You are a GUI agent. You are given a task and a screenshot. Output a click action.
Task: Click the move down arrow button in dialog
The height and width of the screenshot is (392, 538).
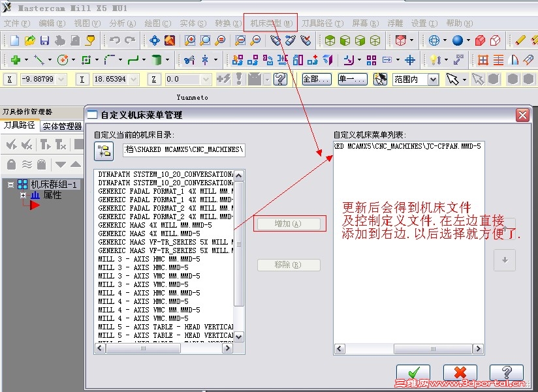[x=505, y=260]
